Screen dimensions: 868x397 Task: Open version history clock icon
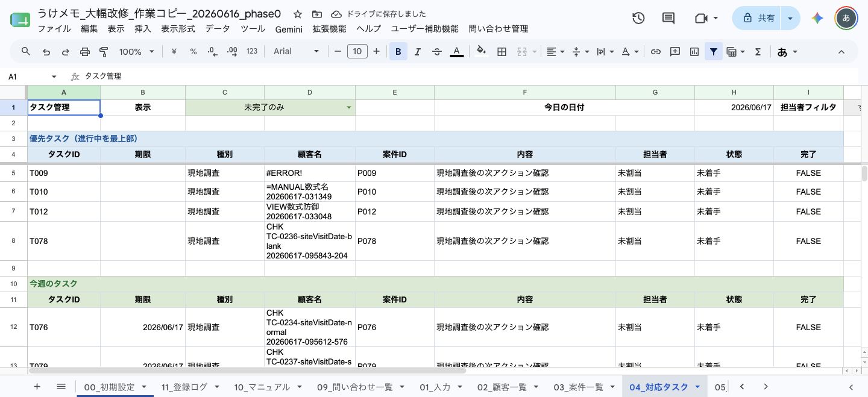[639, 18]
